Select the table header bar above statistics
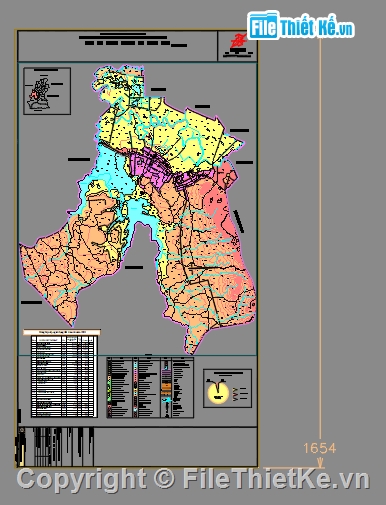The height and width of the screenshot is (505, 386). (x=62, y=332)
